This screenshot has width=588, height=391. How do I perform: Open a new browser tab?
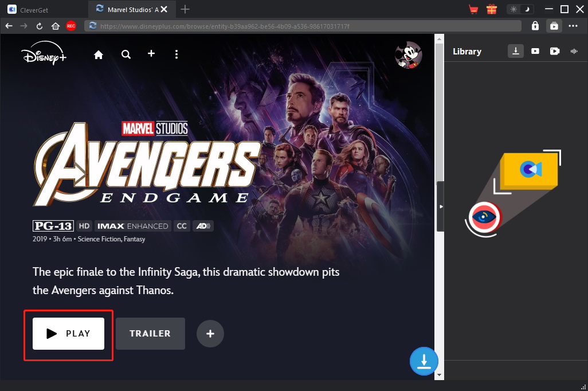185,9
